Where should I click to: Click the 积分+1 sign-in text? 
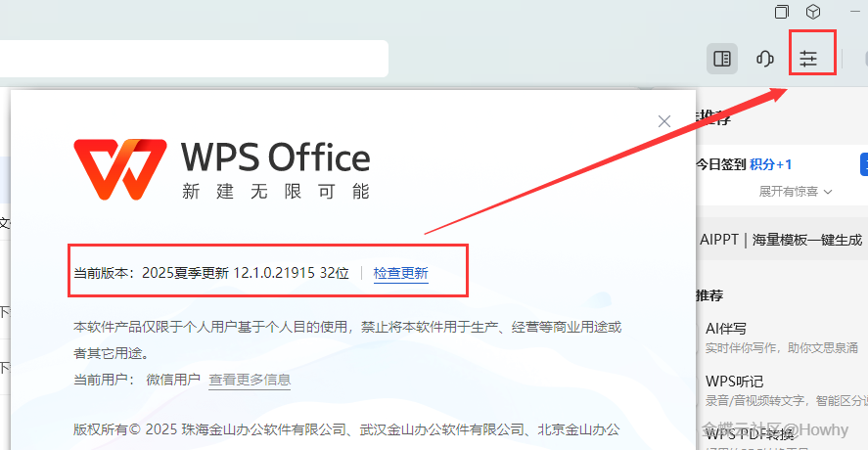pyautogui.click(x=770, y=164)
